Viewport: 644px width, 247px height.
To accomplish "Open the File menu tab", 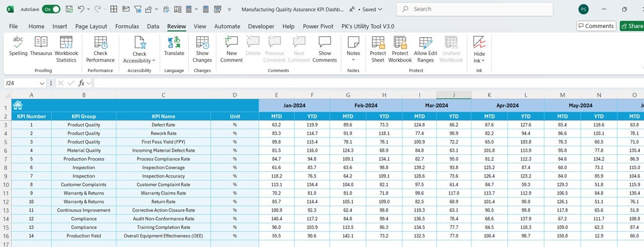I will 14,26.
